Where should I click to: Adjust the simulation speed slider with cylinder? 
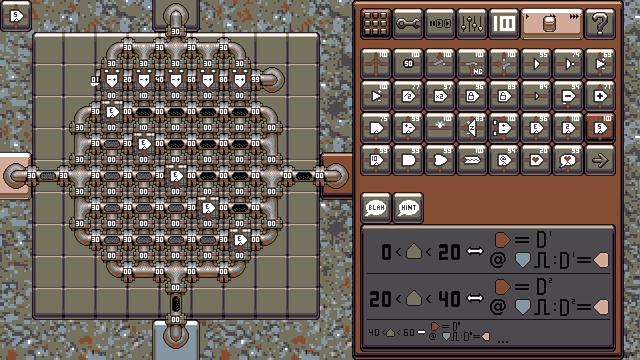(551, 24)
